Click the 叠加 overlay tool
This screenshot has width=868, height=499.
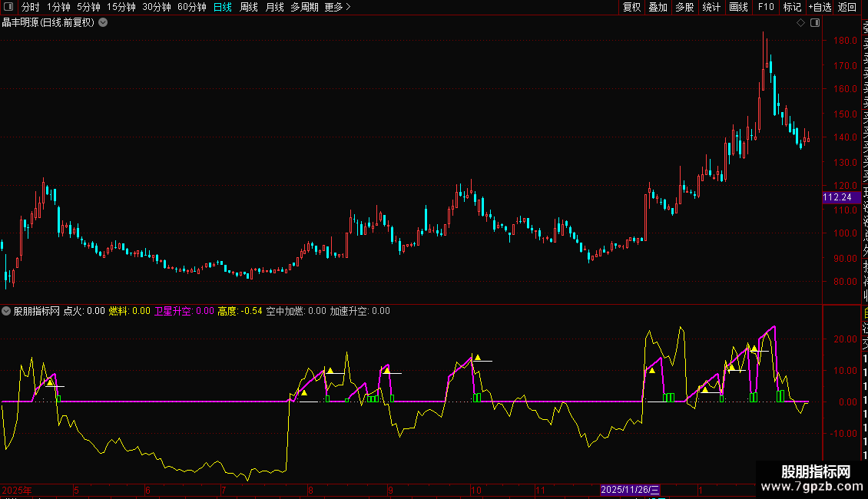click(658, 7)
